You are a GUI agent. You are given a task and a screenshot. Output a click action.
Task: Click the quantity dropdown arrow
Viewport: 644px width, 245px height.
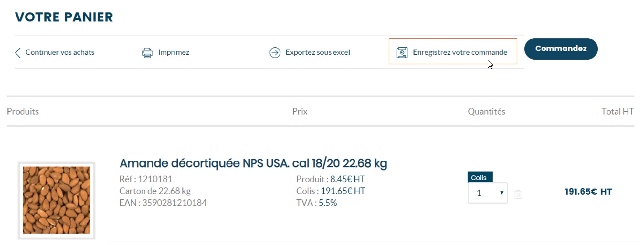point(501,193)
